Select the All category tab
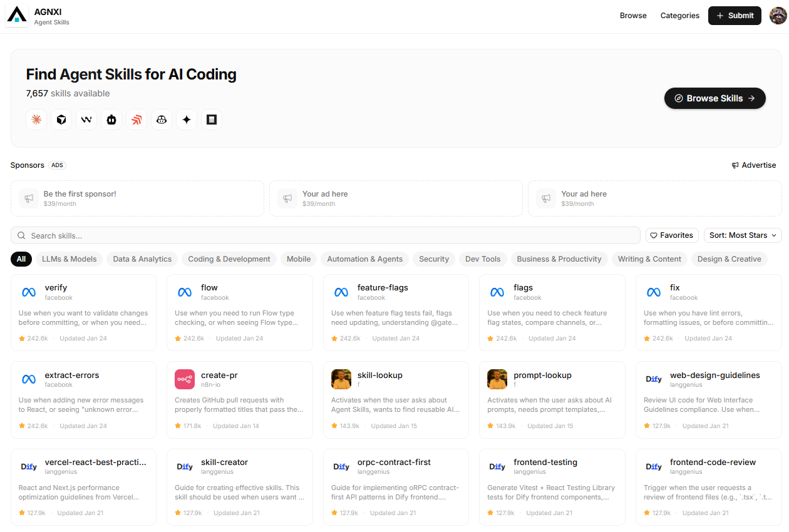 click(x=21, y=258)
